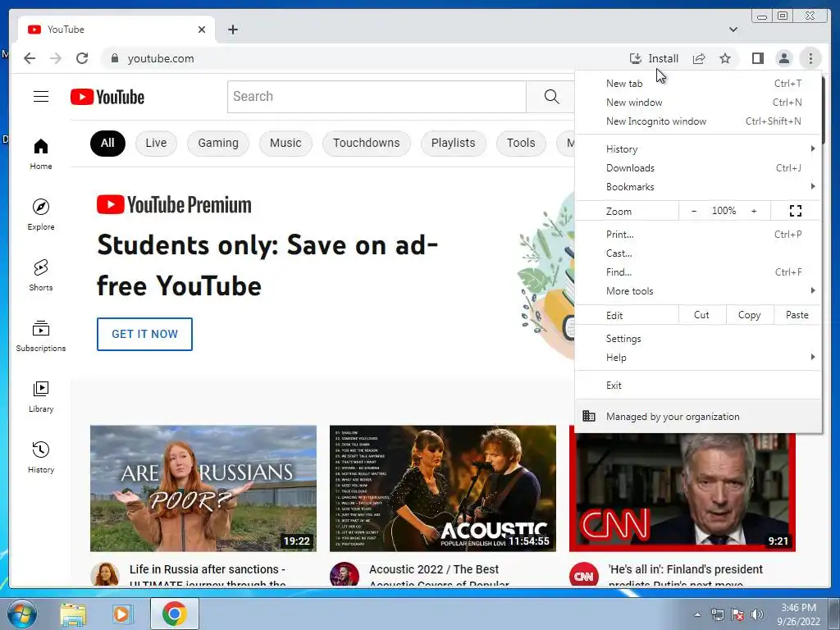Viewport: 840px width, 630px height.
Task: Open Shorts in the sidebar
Action: click(41, 276)
